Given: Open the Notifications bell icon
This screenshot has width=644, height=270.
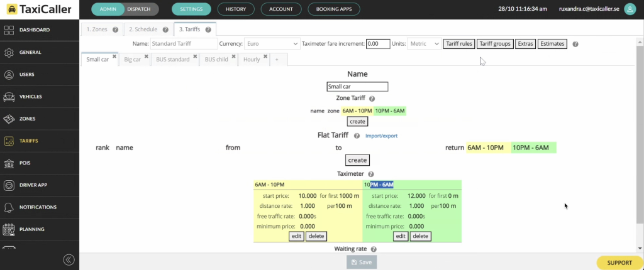Looking at the screenshot, I should click(x=9, y=207).
